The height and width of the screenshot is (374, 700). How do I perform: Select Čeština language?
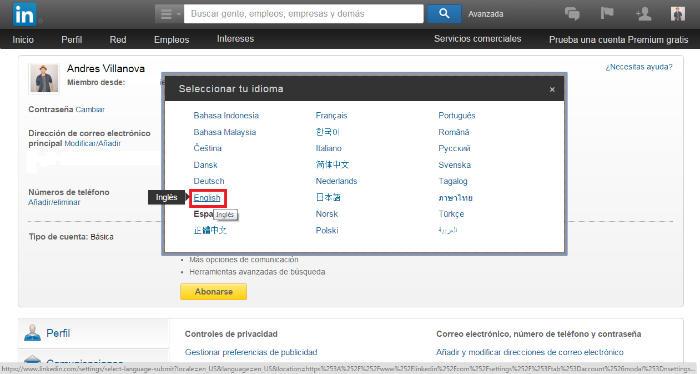(208, 148)
